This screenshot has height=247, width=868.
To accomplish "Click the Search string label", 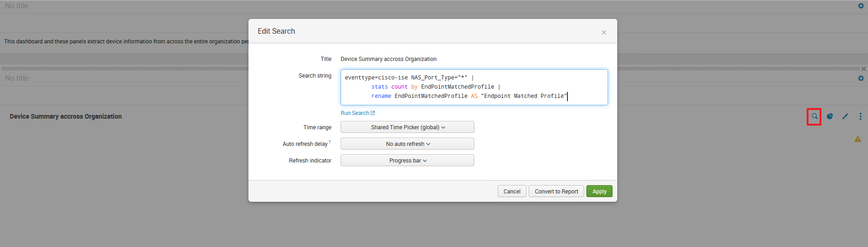I will (315, 76).
